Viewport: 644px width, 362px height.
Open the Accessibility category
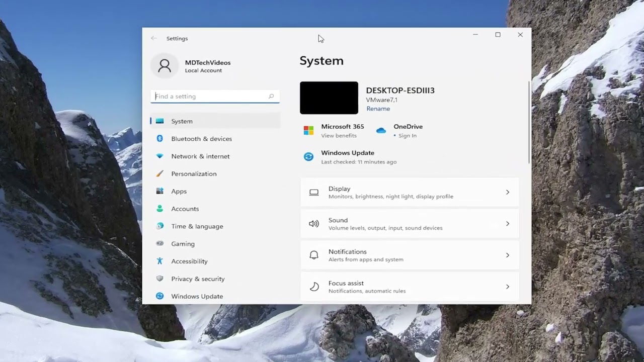point(215,261)
